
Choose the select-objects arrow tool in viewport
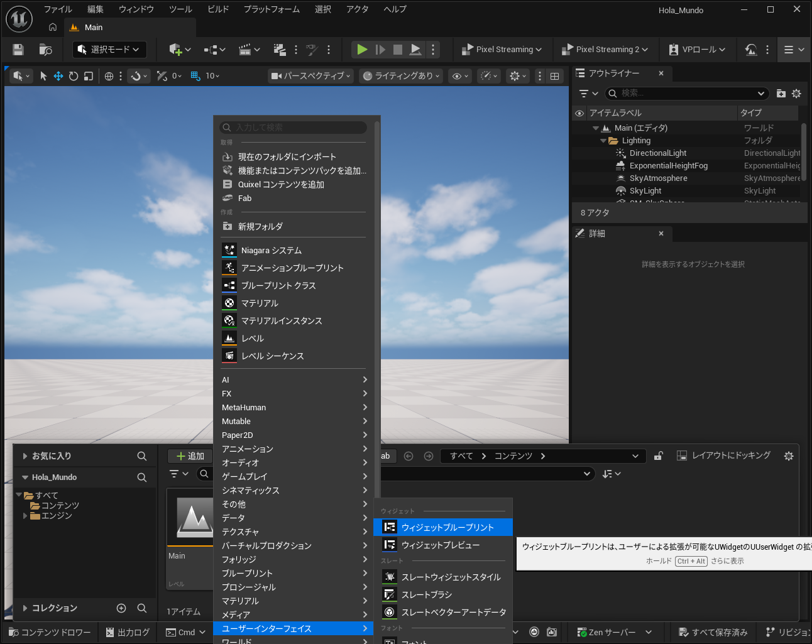coord(43,76)
